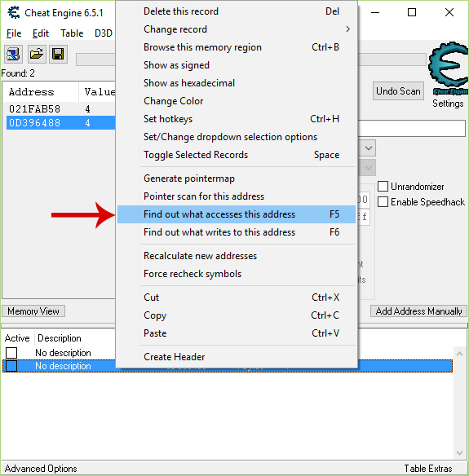
Task: Click the Address column header
Action: [x=41, y=92]
